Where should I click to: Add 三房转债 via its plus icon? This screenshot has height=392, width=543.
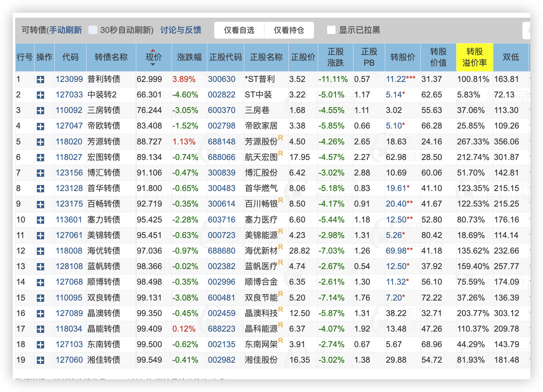(41, 111)
